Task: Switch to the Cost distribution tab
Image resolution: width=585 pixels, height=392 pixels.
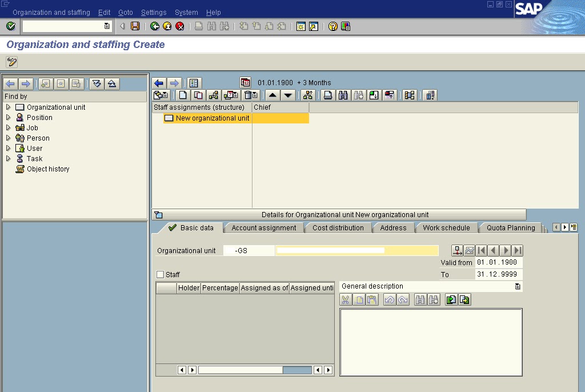Action: [338, 228]
